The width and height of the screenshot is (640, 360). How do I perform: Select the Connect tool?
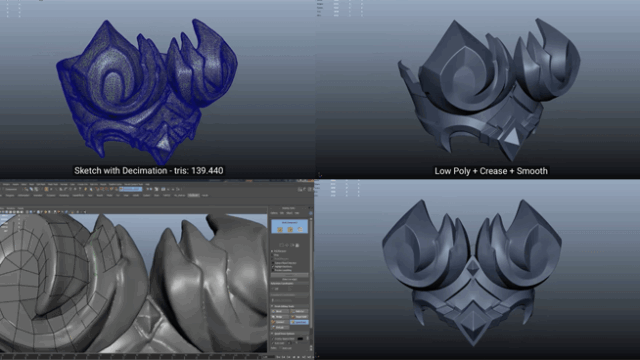click(280, 322)
